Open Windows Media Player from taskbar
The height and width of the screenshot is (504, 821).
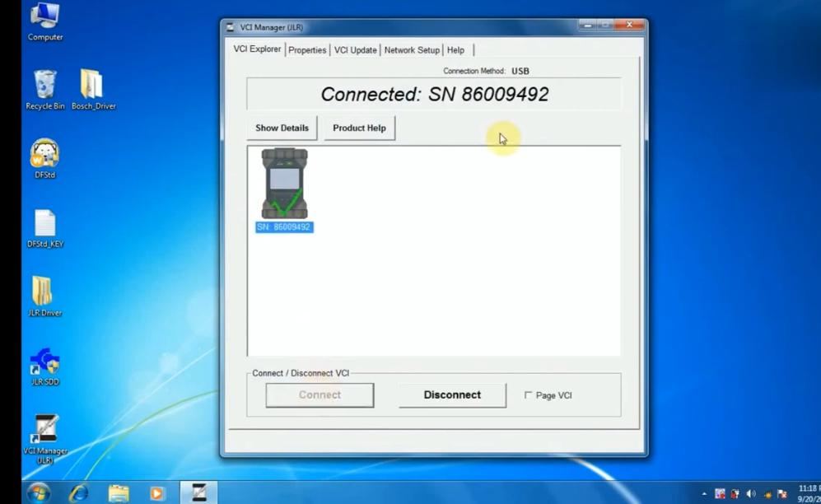(x=156, y=493)
